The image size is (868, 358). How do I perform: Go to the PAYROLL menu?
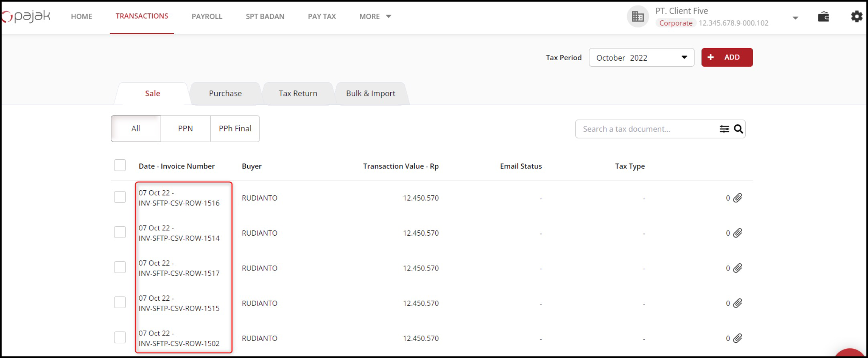207,16
